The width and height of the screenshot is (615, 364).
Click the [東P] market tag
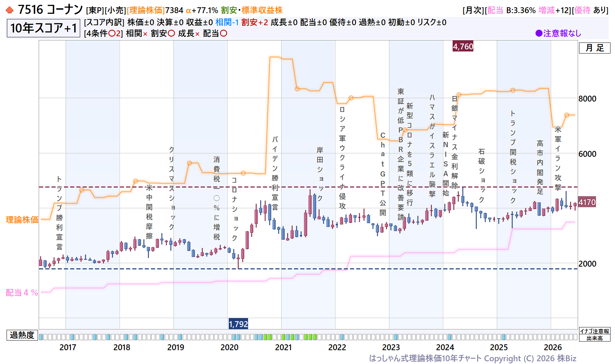[95, 10]
